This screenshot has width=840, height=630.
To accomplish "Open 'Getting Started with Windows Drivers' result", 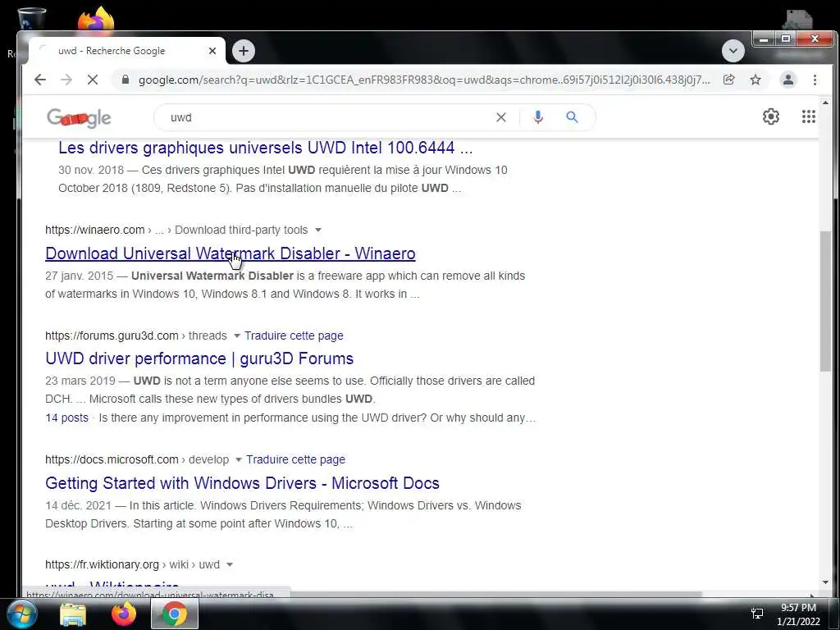I will tap(242, 483).
